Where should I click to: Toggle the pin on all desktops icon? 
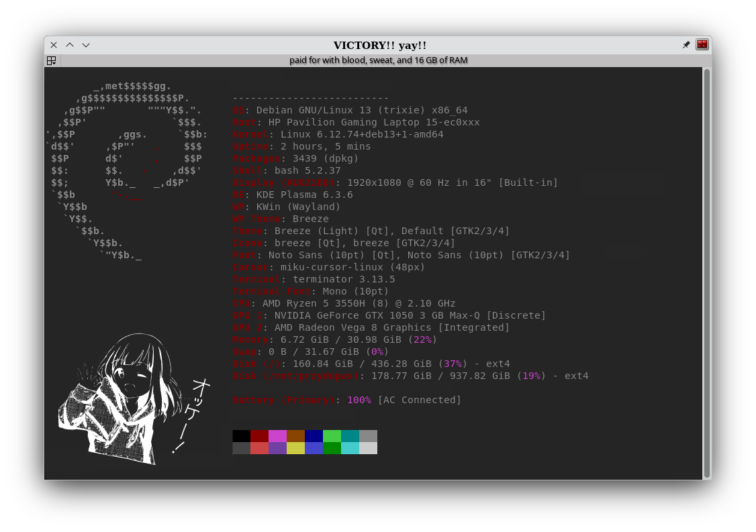pyautogui.click(x=686, y=45)
